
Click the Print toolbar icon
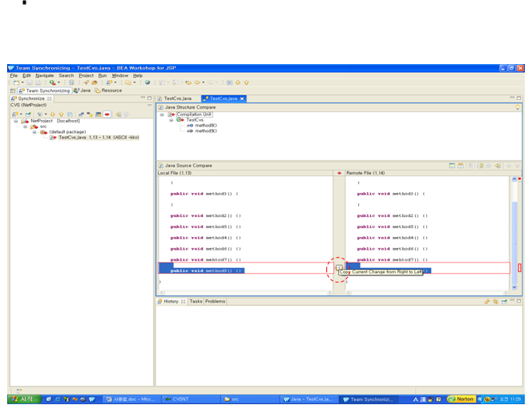tap(38, 82)
